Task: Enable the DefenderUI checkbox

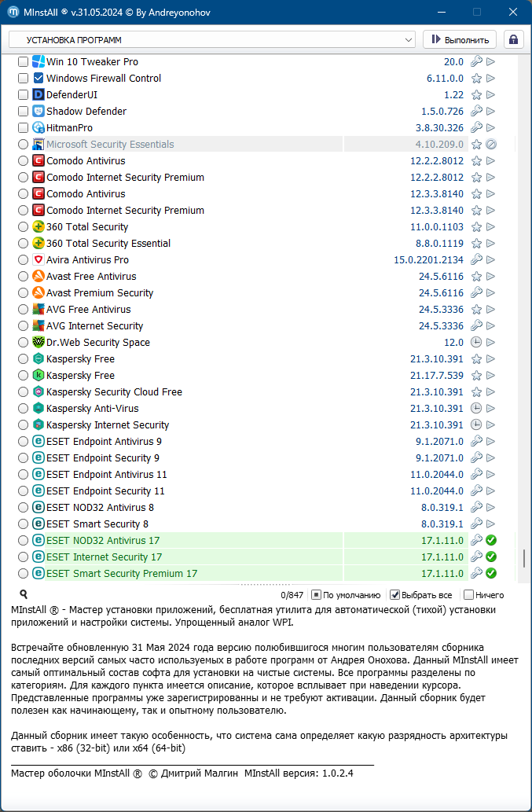Action: pos(24,95)
